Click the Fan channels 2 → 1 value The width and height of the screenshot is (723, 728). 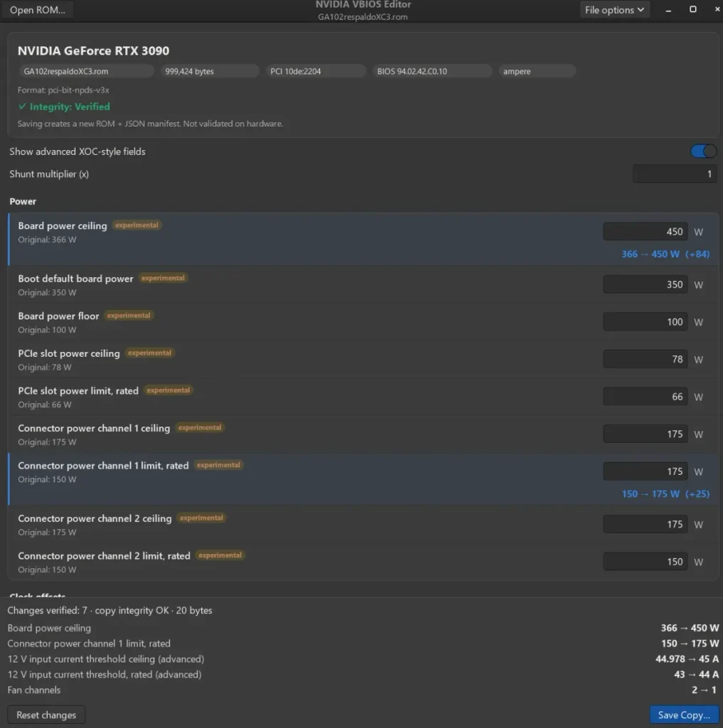[704, 690]
